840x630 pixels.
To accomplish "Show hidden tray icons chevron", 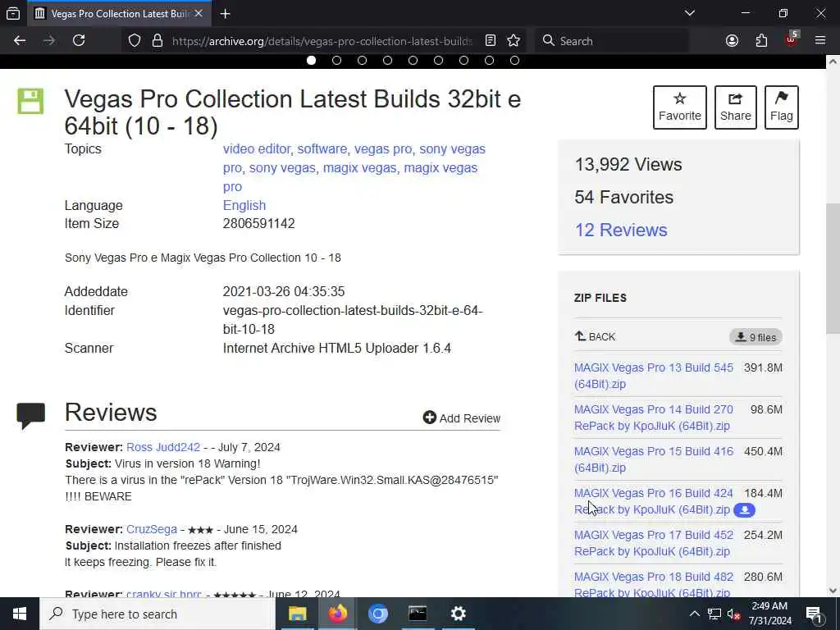I will tap(694, 614).
